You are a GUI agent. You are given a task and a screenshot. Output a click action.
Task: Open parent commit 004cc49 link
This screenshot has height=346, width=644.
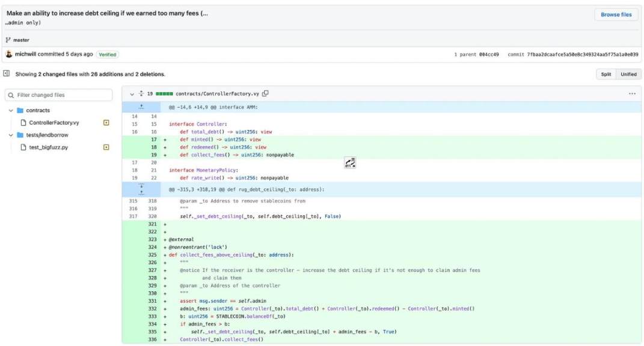(489, 54)
